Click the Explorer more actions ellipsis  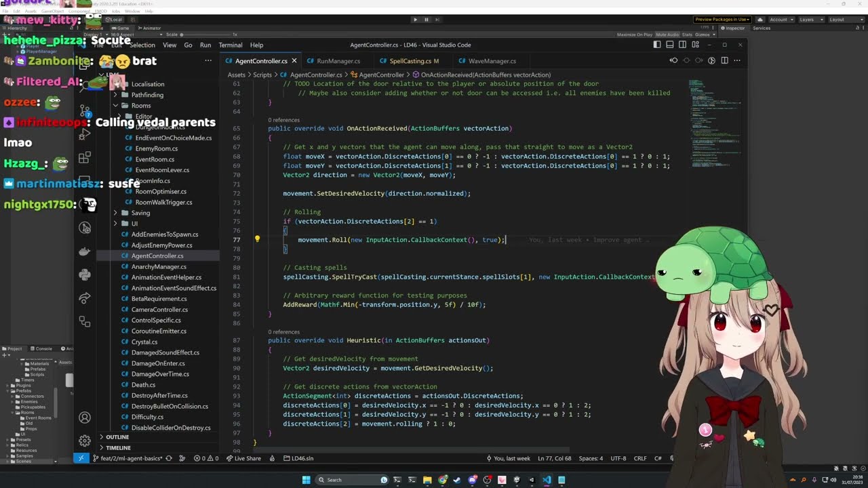pyautogui.click(x=208, y=61)
